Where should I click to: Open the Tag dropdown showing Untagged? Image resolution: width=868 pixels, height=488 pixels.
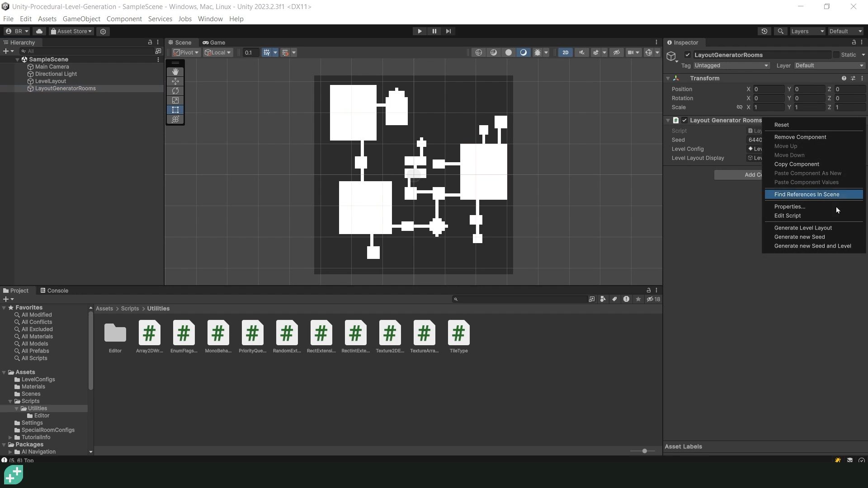731,66
